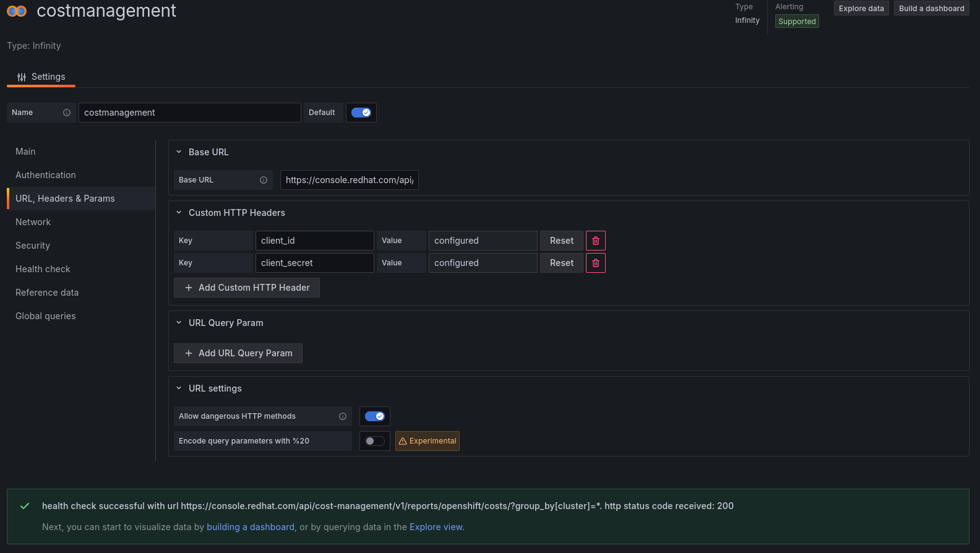Open the Authentication settings section
The image size is (980, 553).
click(x=46, y=175)
